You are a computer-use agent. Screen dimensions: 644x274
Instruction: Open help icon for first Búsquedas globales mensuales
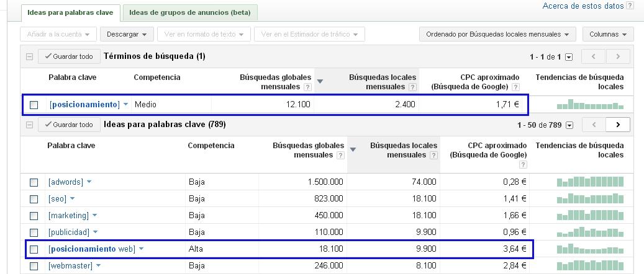click(307, 87)
